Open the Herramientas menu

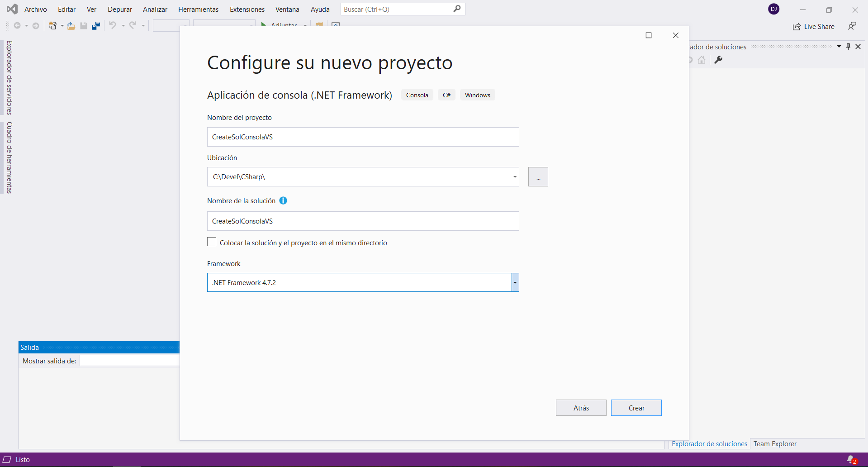tap(198, 9)
